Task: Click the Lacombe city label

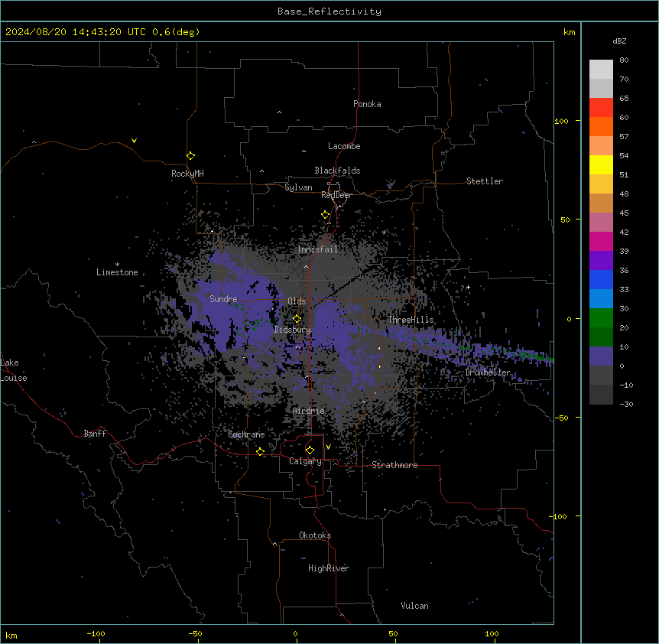Action: pos(344,146)
